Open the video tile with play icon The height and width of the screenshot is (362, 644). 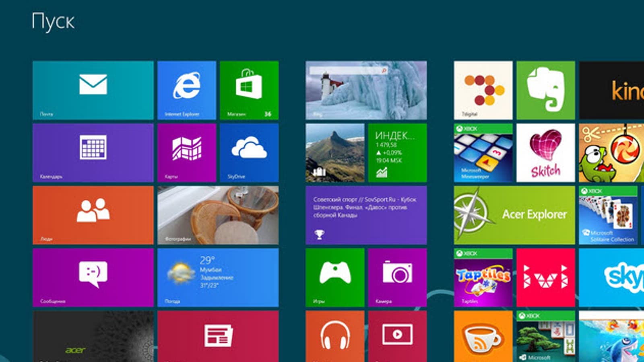[x=397, y=336]
